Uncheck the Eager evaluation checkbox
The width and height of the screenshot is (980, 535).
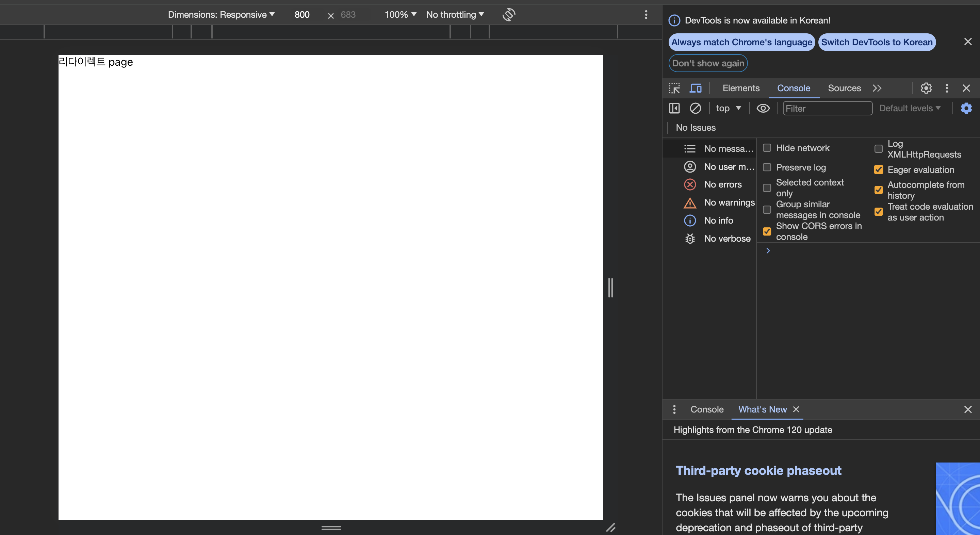coord(878,170)
